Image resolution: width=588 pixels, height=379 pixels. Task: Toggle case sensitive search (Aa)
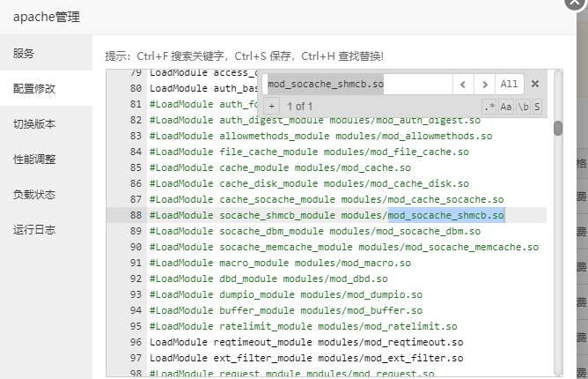pyautogui.click(x=506, y=107)
